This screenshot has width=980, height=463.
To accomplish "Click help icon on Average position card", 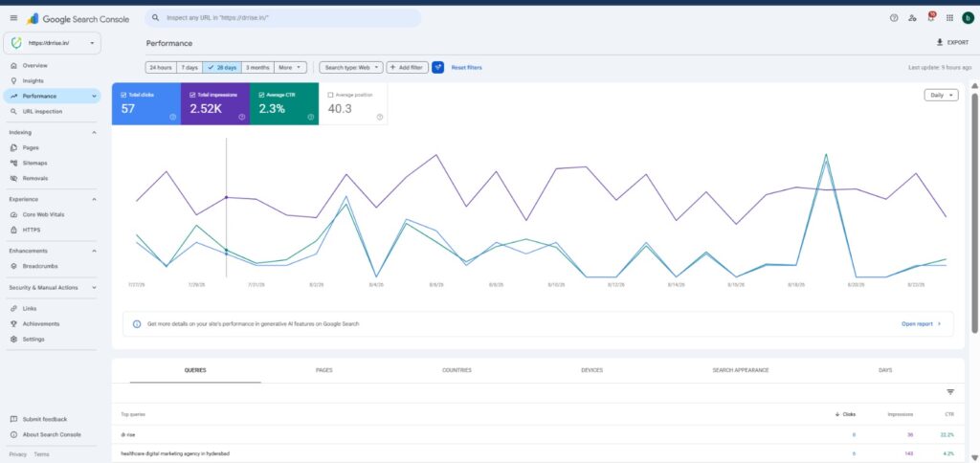I will (x=379, y=117).
